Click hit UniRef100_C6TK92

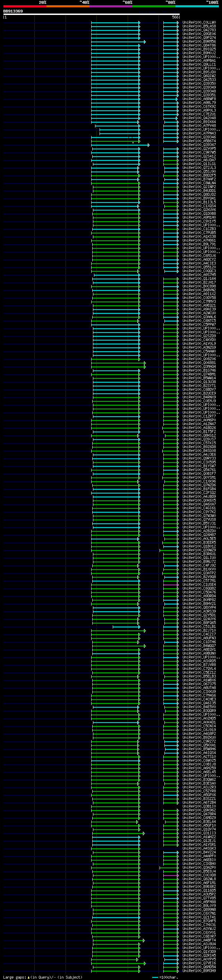[199, 106]
